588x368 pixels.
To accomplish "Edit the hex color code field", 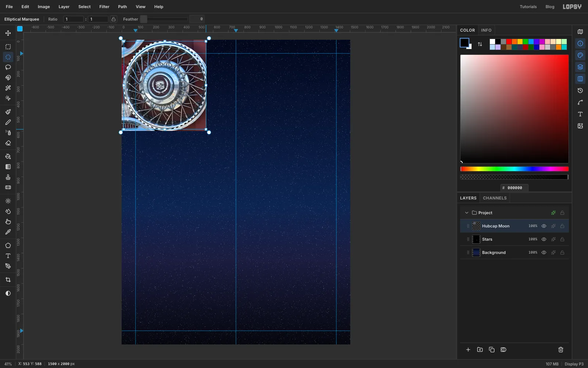I will (514, 188).
